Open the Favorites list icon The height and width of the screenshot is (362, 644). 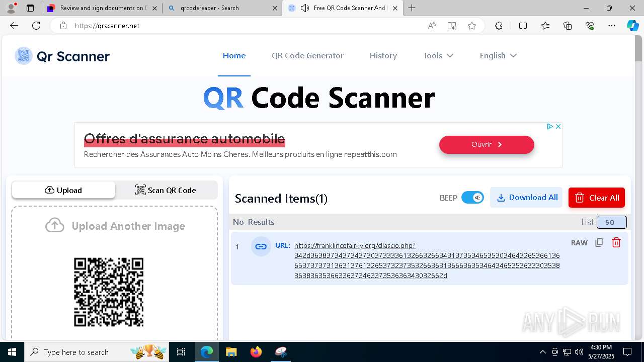pyautogui.click(x=545, y=26)
